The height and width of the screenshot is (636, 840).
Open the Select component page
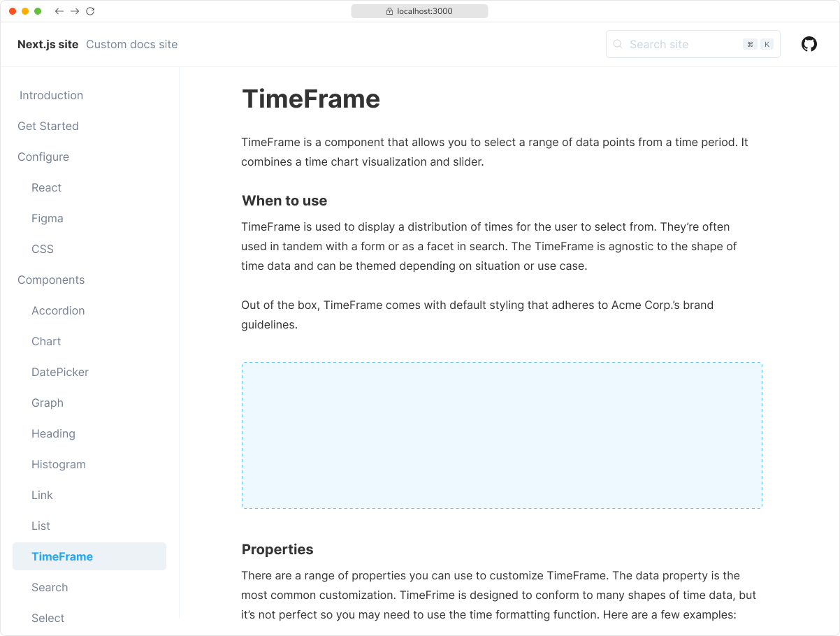(x=48, y=618)
